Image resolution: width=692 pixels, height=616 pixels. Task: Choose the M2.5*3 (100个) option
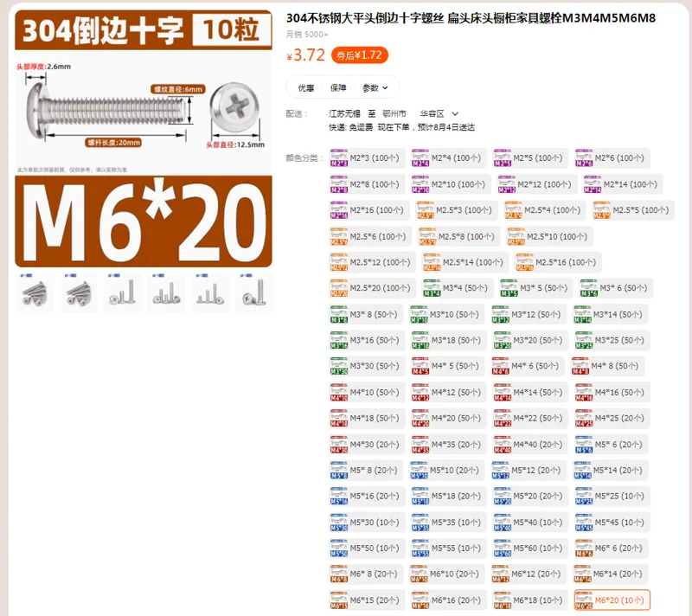click(457, 210)
